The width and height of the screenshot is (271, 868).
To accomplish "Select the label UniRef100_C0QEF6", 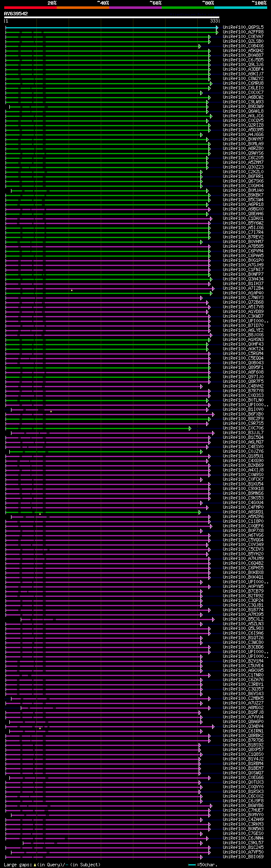I will coord(243,526).
